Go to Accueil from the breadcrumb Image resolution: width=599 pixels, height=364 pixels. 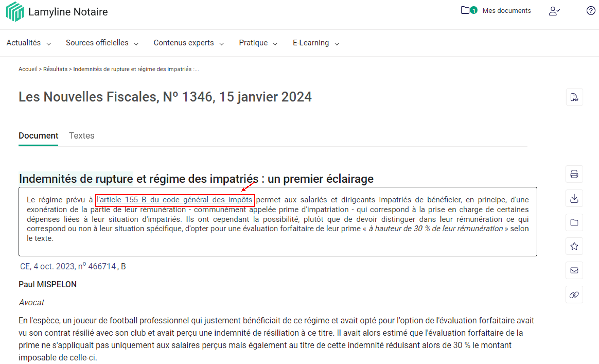[x=28, y=69]
